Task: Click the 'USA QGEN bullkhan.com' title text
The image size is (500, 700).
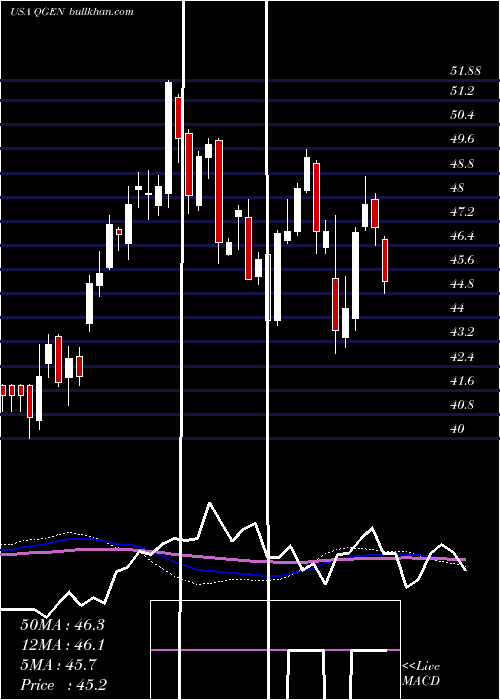Action: (71, 12)
